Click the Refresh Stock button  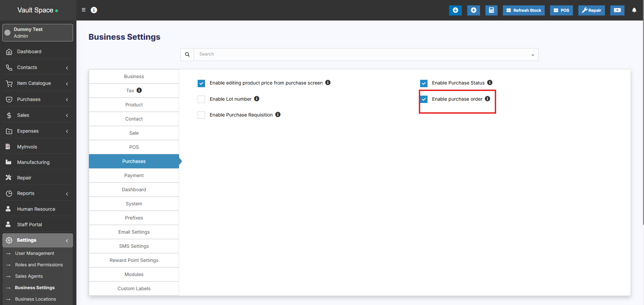[x=523, y=10]
